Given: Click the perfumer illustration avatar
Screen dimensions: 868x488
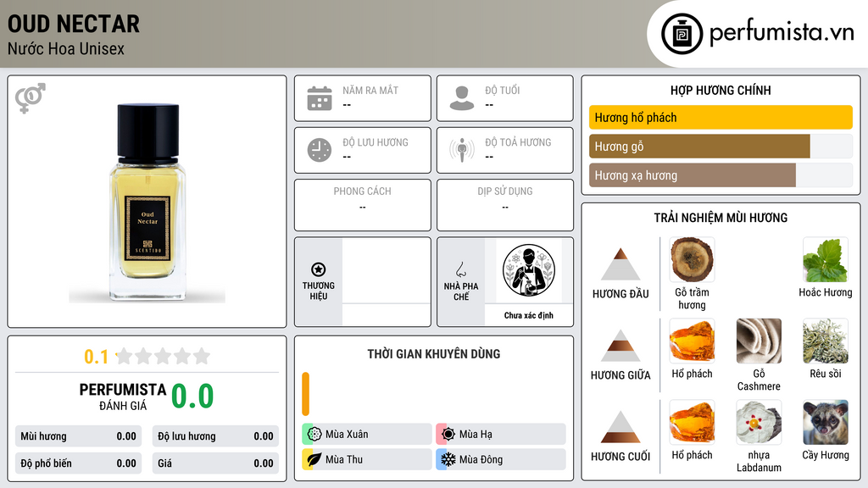Looking at the screenshot, I should [x=529, y=270].
